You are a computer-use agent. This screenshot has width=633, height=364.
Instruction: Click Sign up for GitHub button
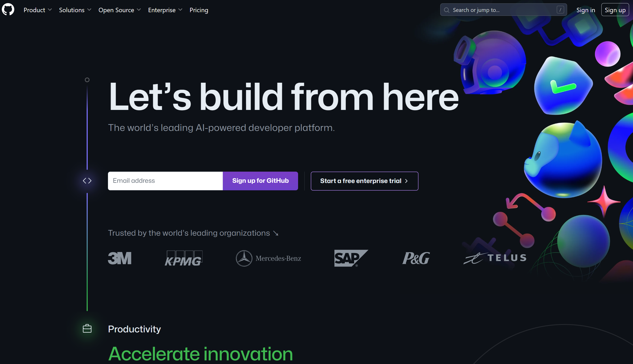(261, 181)
